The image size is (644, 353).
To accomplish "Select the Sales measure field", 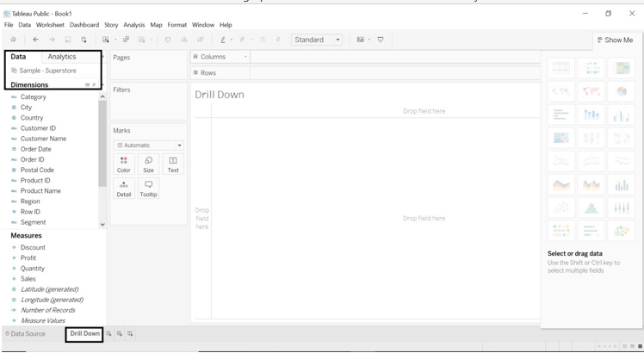I will tap(28, 279).
